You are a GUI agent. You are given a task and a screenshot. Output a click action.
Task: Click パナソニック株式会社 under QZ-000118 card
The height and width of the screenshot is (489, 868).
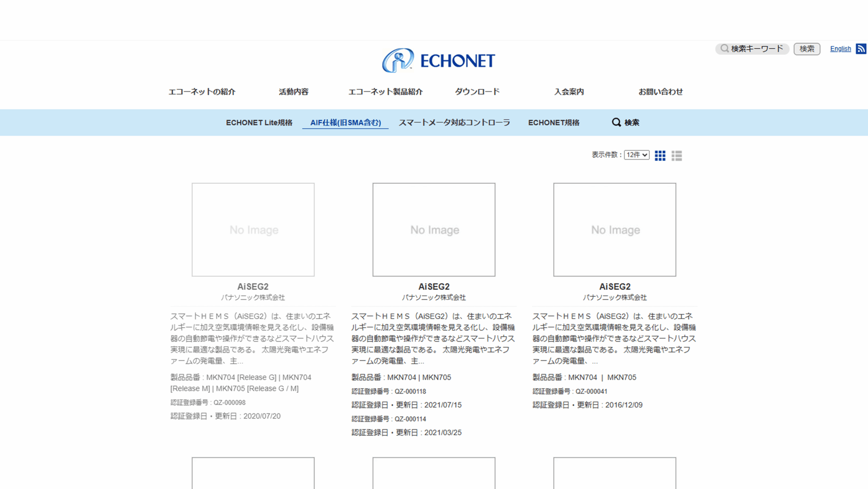434,298
